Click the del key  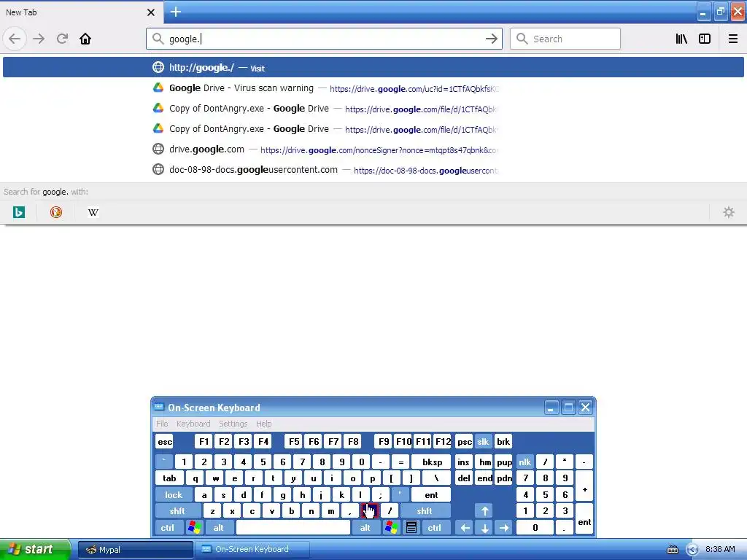tap(463, 478)
